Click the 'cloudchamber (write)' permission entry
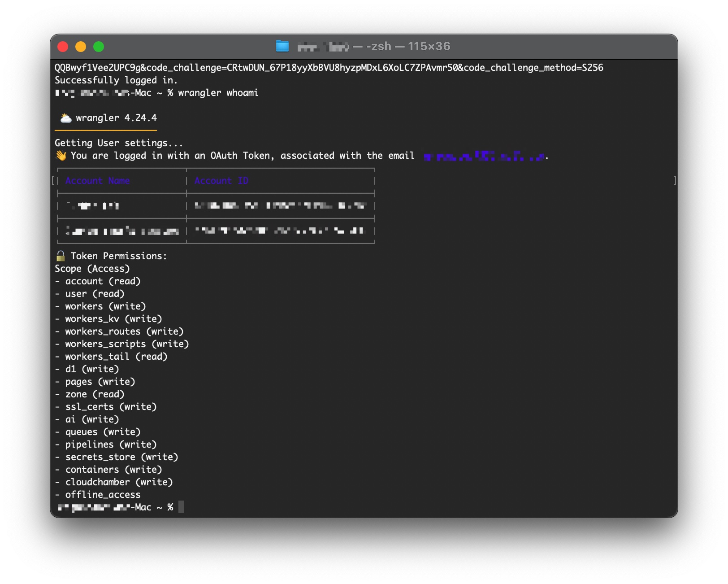Viewport: 728px width, 584px height. (x=119, y=482)
